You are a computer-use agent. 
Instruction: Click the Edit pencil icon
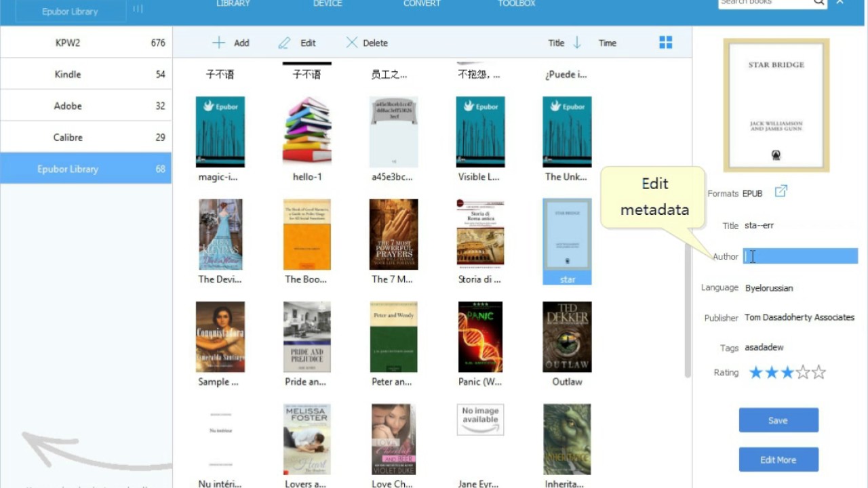(284, 43)
